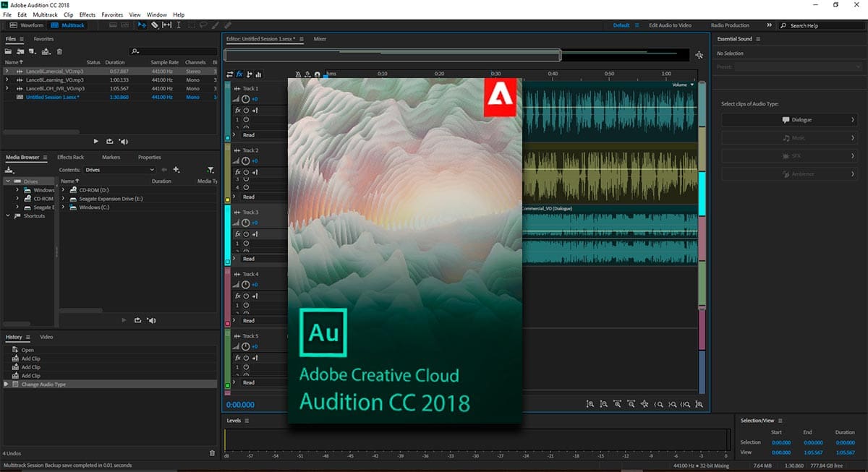
Task: Click the Change Audio Type history entry
Action: (x=109, y=385)
